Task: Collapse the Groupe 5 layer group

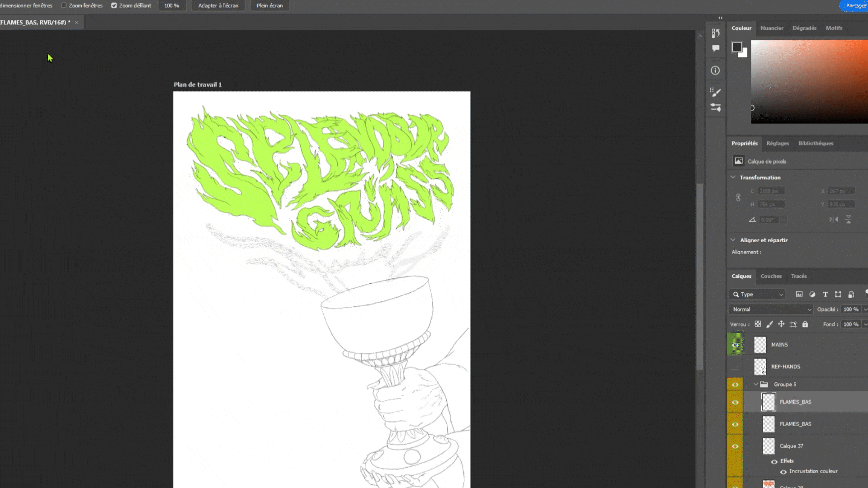Action: click(x=755, y=384)
